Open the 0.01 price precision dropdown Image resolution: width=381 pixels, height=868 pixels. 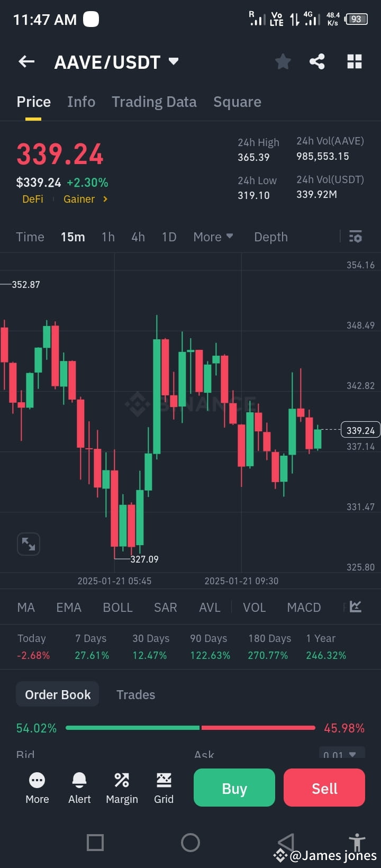point(342,755)
